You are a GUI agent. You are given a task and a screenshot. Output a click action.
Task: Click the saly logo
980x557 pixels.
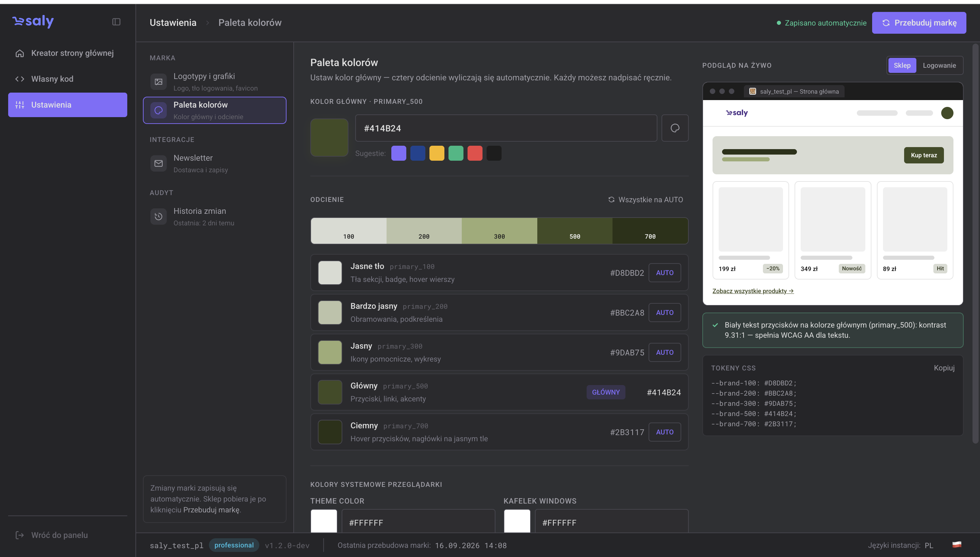(x=33, y=21)
